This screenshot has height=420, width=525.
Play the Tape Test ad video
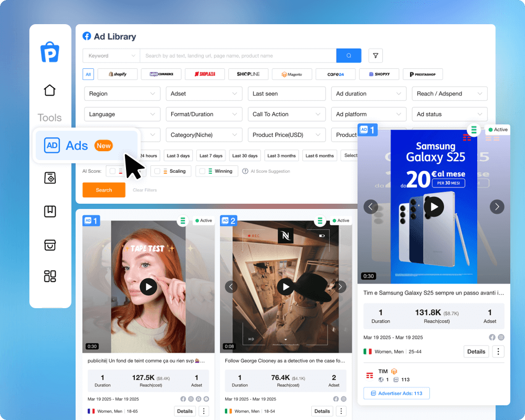[x=149, y=287]
